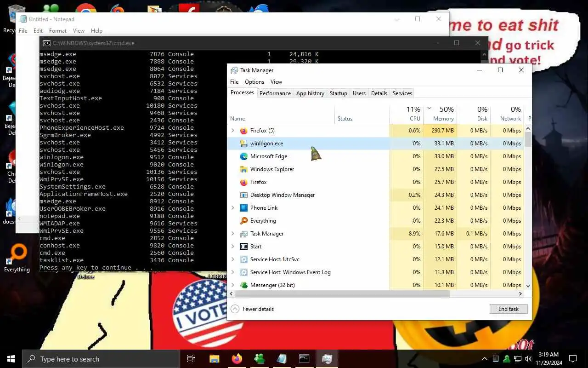Click the Task Manager taskbar icon
Viewport: 588px width, 368px height.
tap(327, 359)
